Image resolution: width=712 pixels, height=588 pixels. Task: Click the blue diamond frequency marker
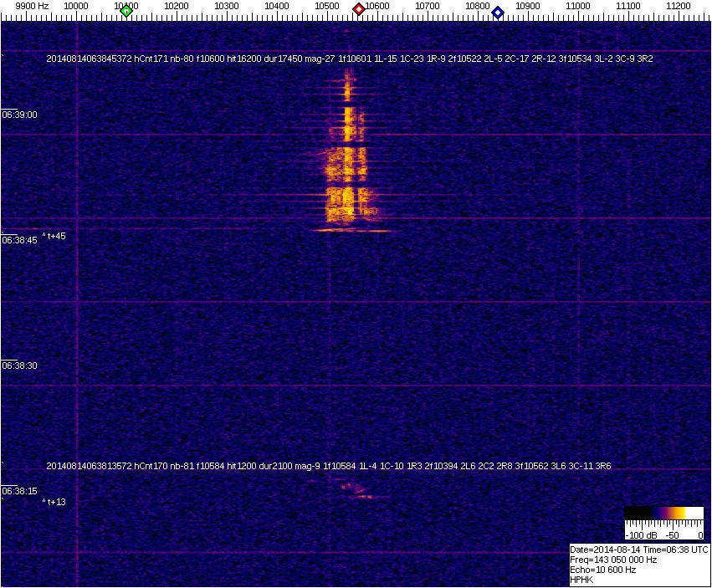498,12
